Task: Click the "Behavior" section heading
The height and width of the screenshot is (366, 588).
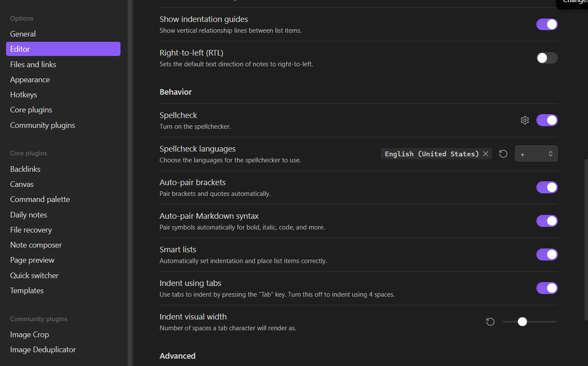Action: point(175,92)
